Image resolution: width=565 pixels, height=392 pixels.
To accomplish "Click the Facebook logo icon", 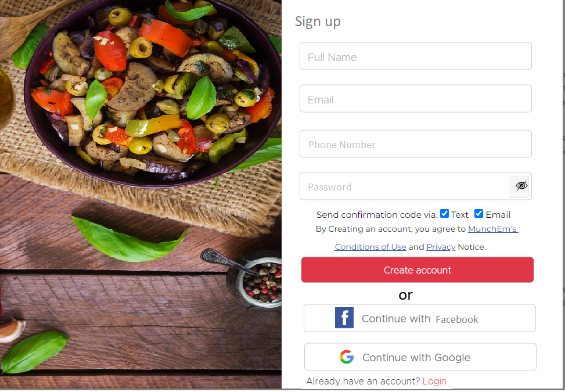I will click(344, 318).
